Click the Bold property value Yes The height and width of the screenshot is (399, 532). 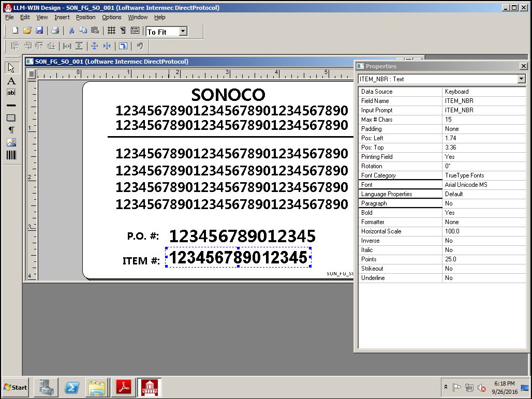pos(484,213)
